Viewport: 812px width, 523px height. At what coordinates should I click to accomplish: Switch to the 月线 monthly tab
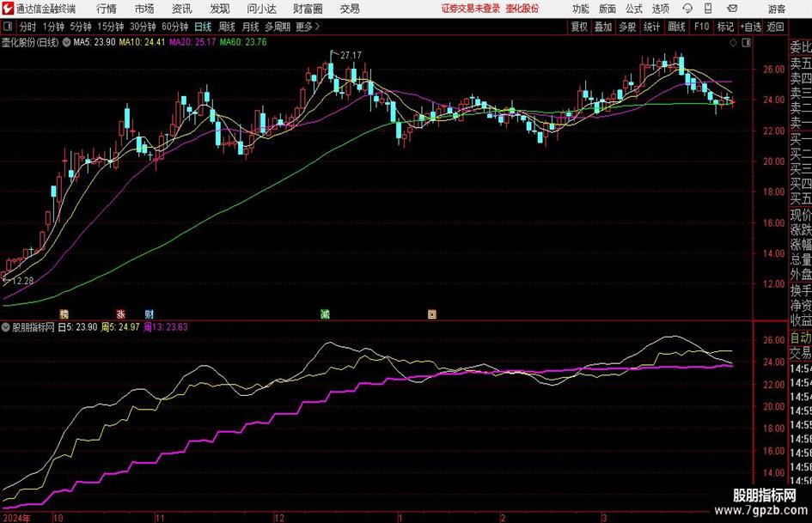251,27
